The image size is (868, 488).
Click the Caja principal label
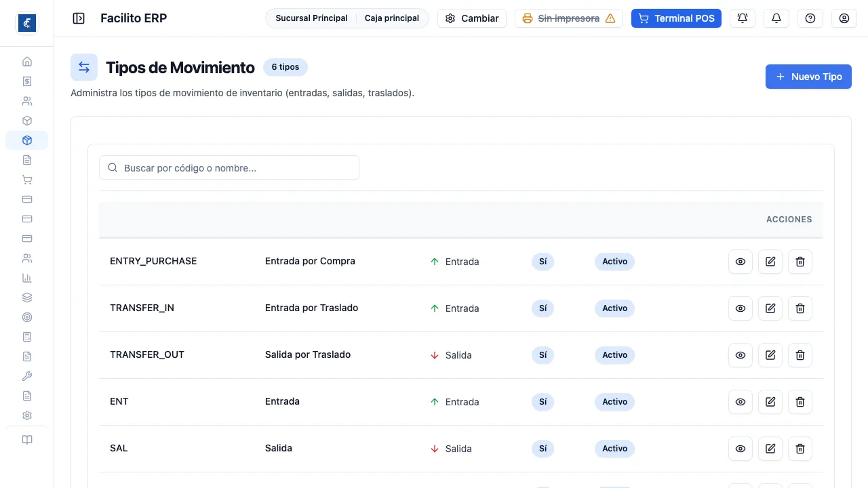click(392, 18)
